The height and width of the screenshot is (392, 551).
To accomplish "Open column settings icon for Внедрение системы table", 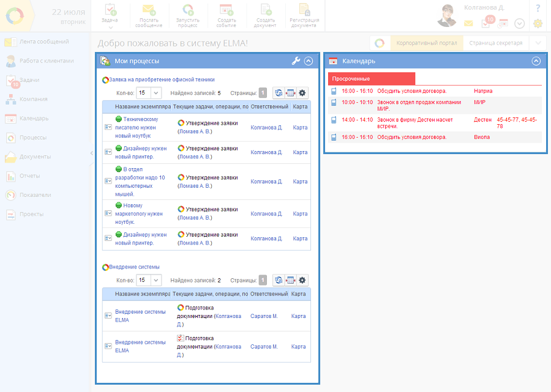I will coord(291,280).
